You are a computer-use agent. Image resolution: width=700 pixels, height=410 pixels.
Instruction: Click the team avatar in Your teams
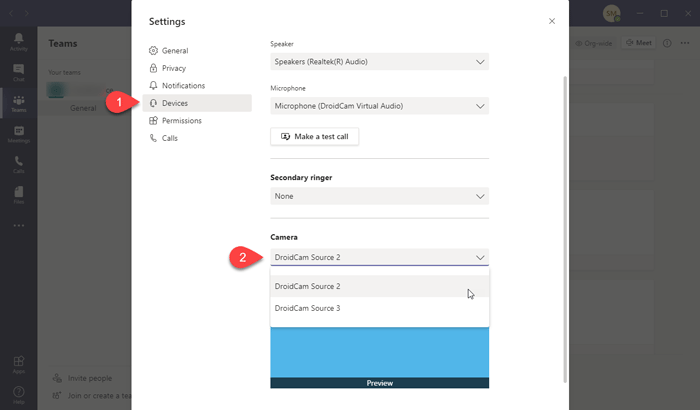[56, 91]
